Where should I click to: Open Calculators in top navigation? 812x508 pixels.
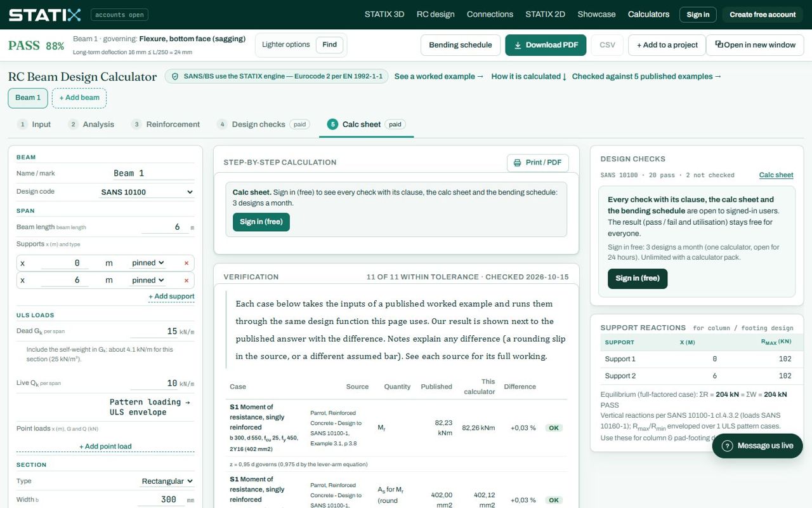click(x=648, y=14)
